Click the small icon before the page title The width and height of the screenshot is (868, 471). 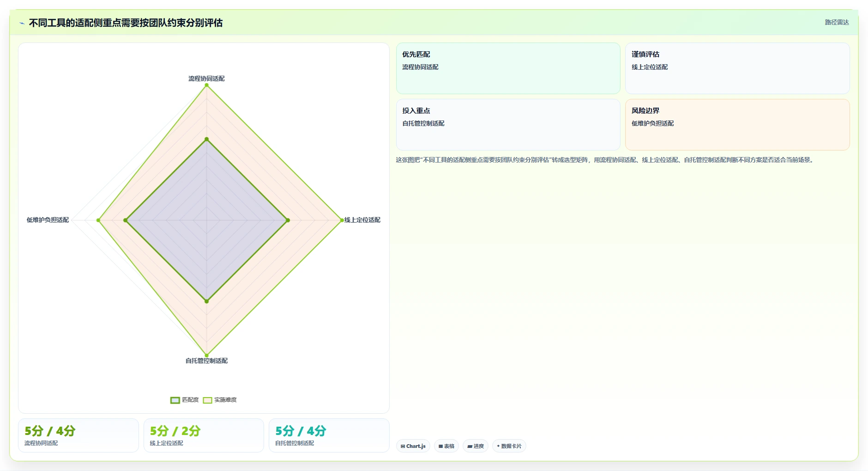[x=22, y=23]
